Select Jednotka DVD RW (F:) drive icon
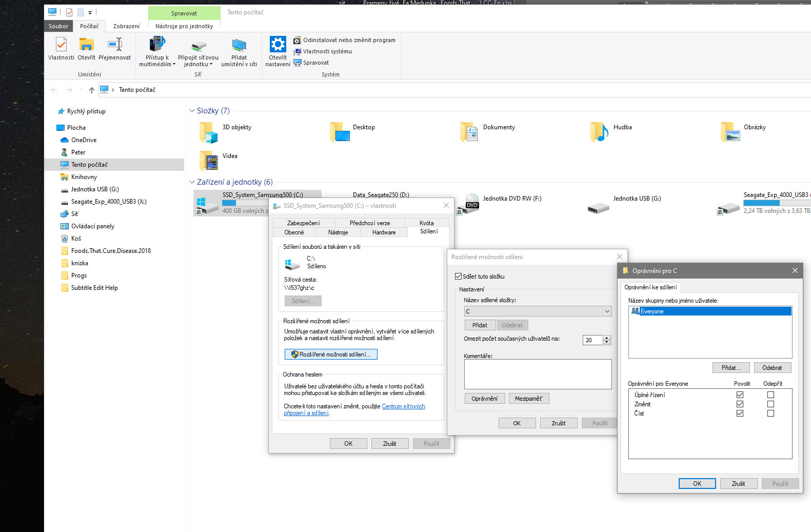Viewport: 811px width, 532px height. click(x=467, y=204)
